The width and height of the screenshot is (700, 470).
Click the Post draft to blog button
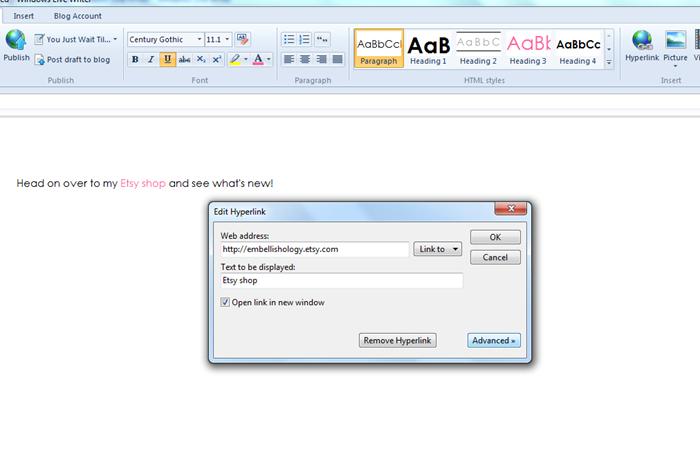coord(72,60)
